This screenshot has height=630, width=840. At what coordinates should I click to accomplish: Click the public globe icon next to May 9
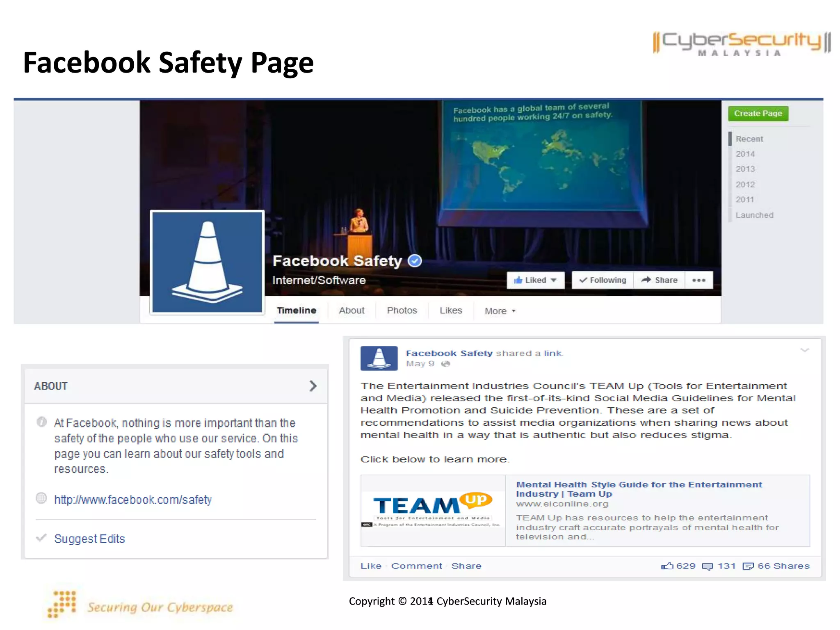pos(445,364)
